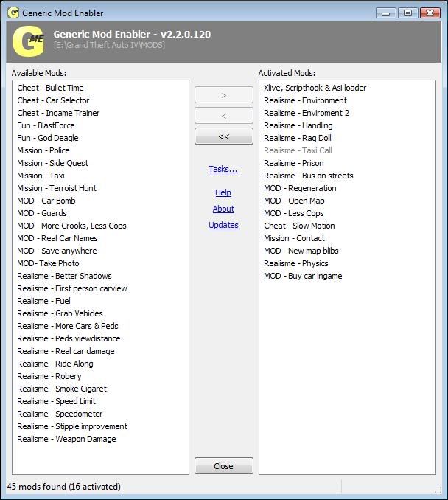Select 'MOD - Save anywhere' mod

57,251
